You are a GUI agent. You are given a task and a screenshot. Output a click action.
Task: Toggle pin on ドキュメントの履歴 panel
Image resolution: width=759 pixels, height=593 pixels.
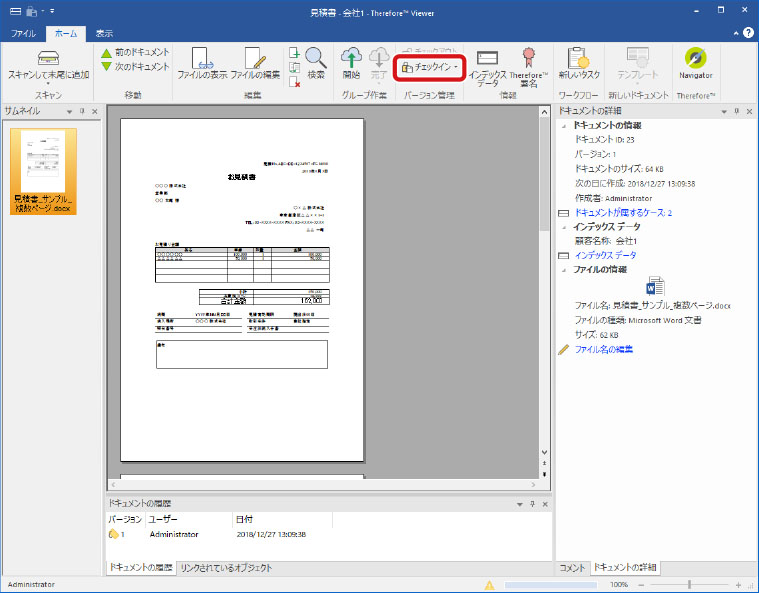pyautogui.click(x=532, y=505)
